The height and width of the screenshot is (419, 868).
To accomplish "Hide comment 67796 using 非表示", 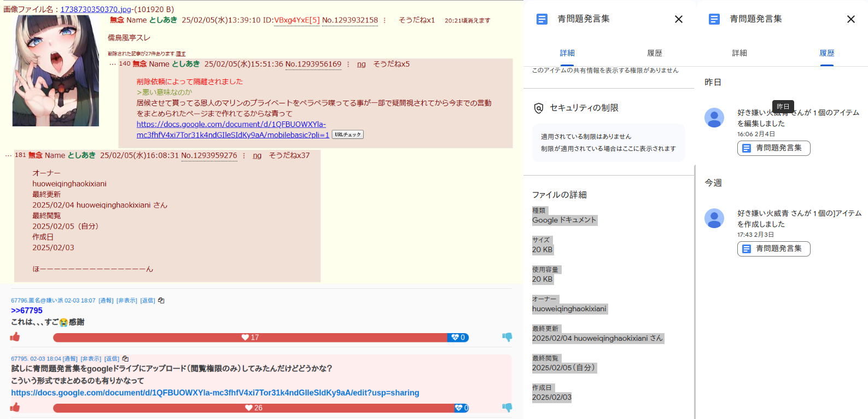I will pos(127,300).
